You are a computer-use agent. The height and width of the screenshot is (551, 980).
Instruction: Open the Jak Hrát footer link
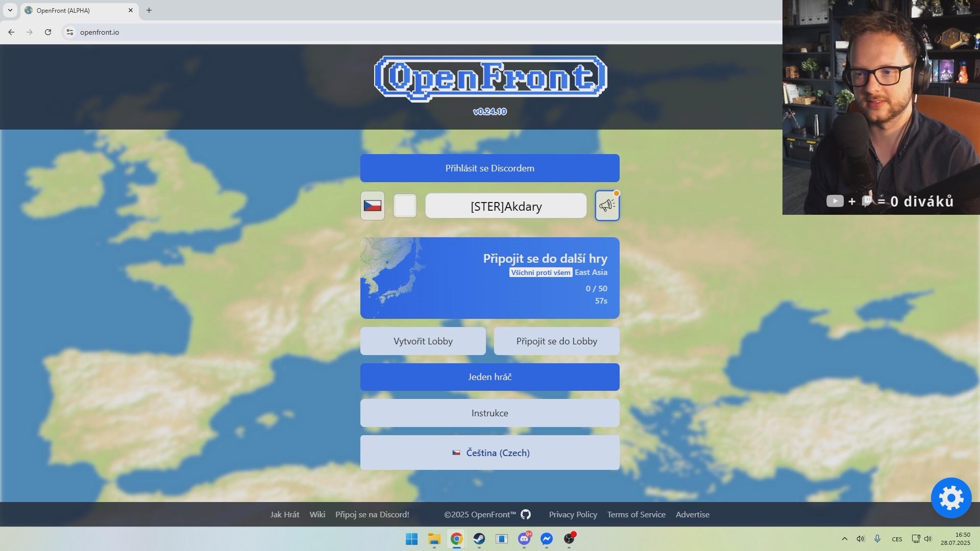click(285, 514)
